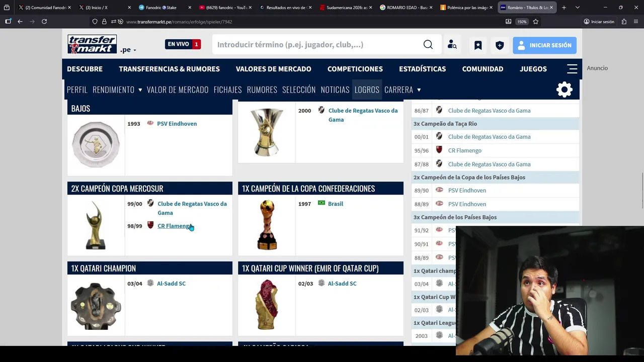
Task: Open sidebar PSV Eindhoven 88/89 link
Action: pyautogui.click(x=467, y=204)
